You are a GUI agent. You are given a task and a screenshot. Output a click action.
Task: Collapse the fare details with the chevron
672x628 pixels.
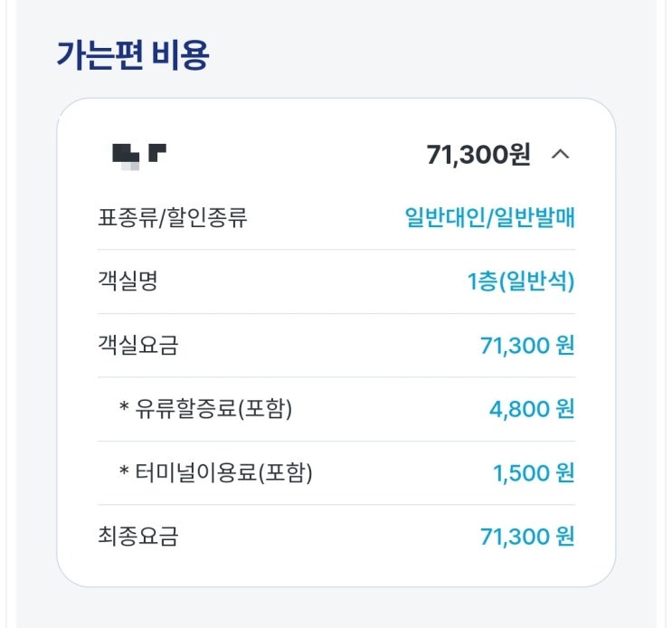pyautogui.click(x=560, y=155)
